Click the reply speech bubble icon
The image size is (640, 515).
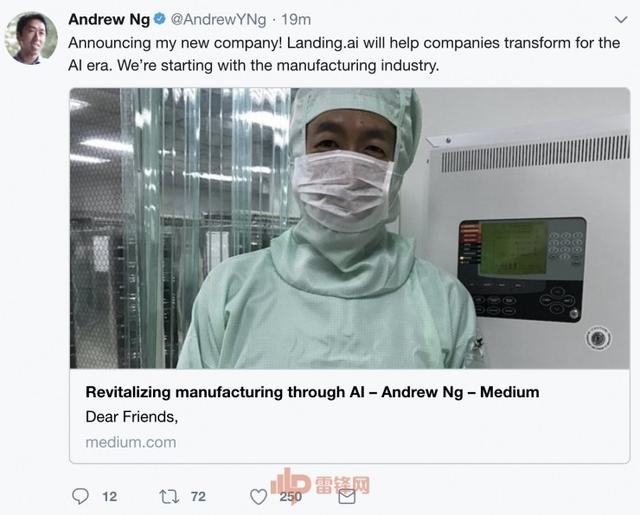click(80, 496)
